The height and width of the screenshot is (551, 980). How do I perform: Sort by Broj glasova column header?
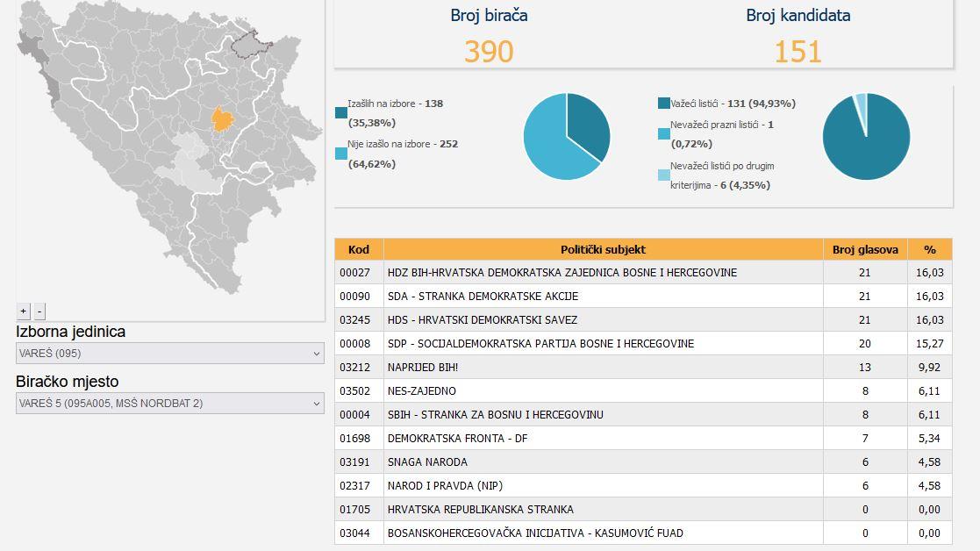(865, 249)
